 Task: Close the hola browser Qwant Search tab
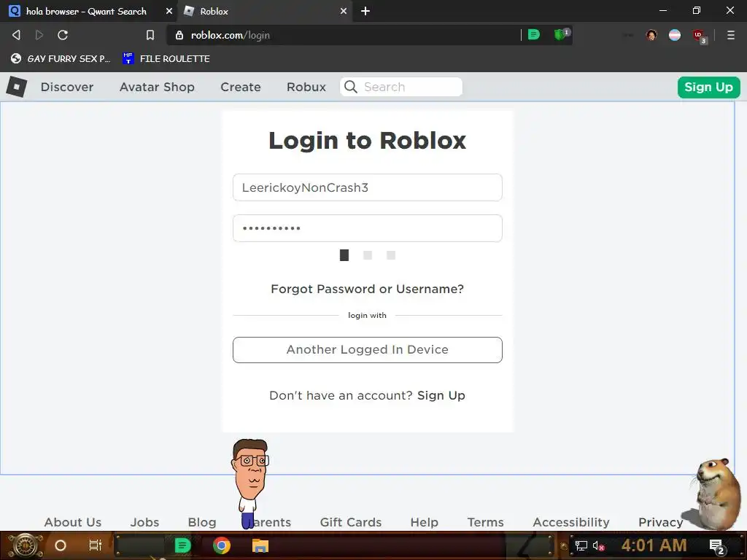(169, 11)
